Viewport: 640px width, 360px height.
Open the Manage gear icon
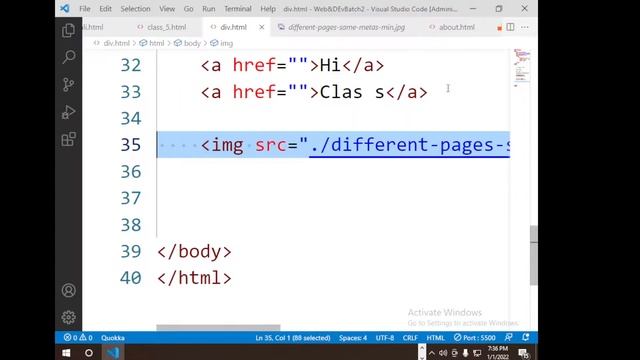(69, 317)
